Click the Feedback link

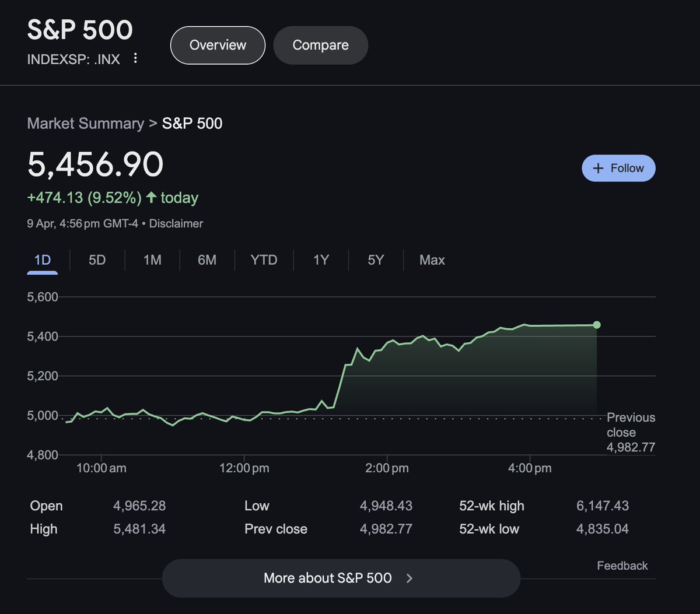[622, 566]
